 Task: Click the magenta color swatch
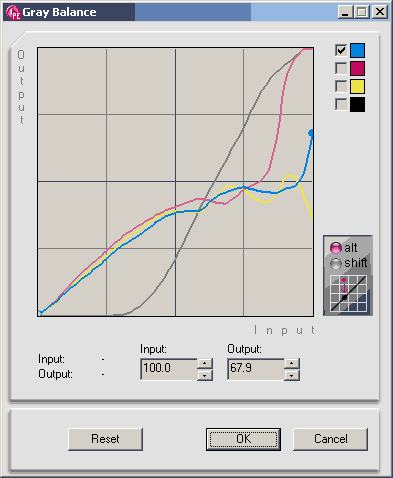(x=357, y=68)
